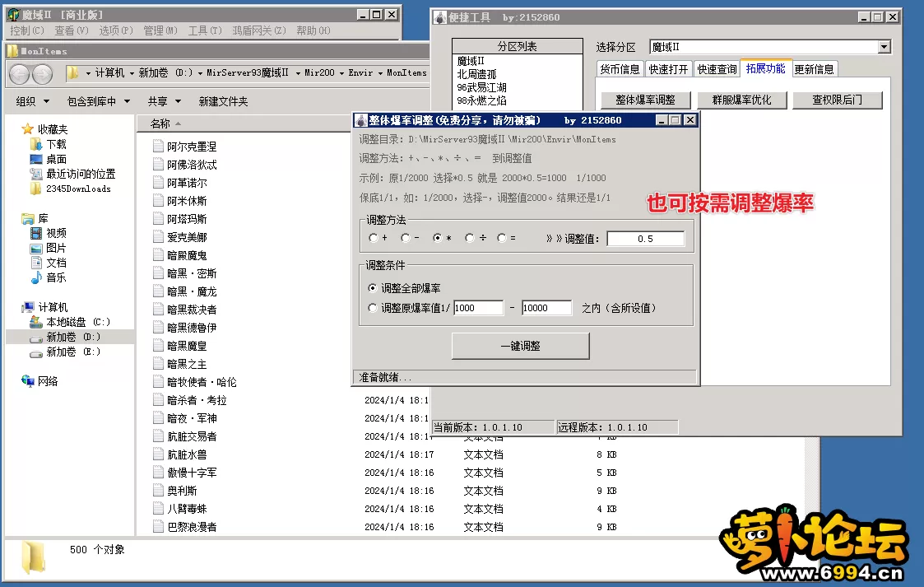Select the file named 肮脏水兽
Viewport: 924px width, 587px height.
(187, 454)
